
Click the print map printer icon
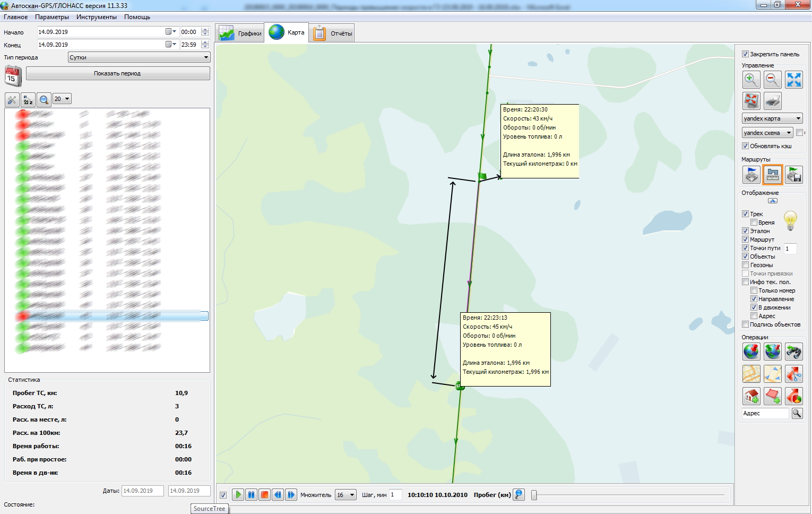[772, 100]
